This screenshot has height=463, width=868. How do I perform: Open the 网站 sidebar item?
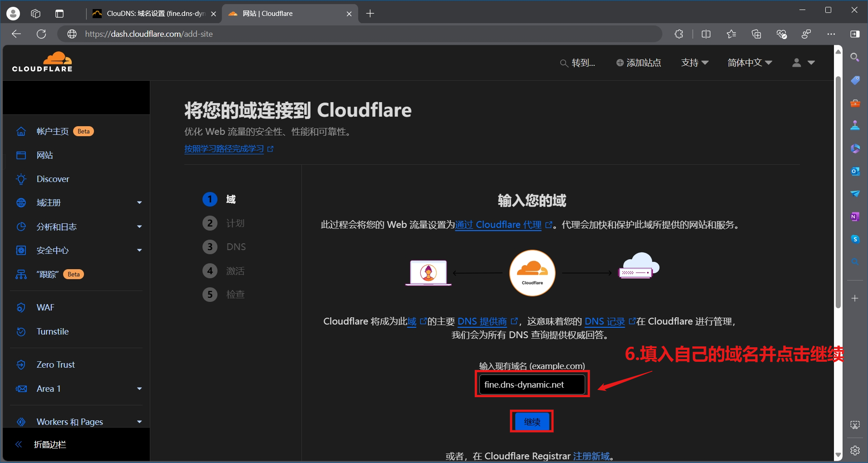pyautogui.click(x=44, y=155)
